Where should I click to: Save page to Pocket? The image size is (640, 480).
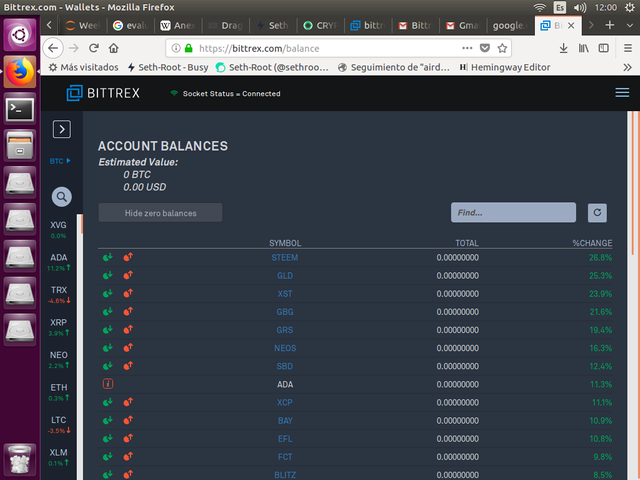tap(484, 48)
